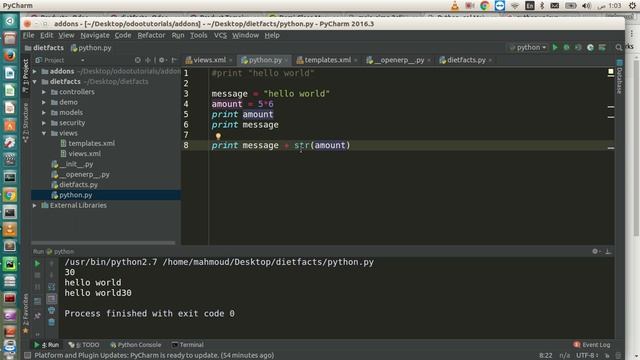Screen dimensions: 640x360
Task: Open the VCS menu
Action: click(220, 36)
